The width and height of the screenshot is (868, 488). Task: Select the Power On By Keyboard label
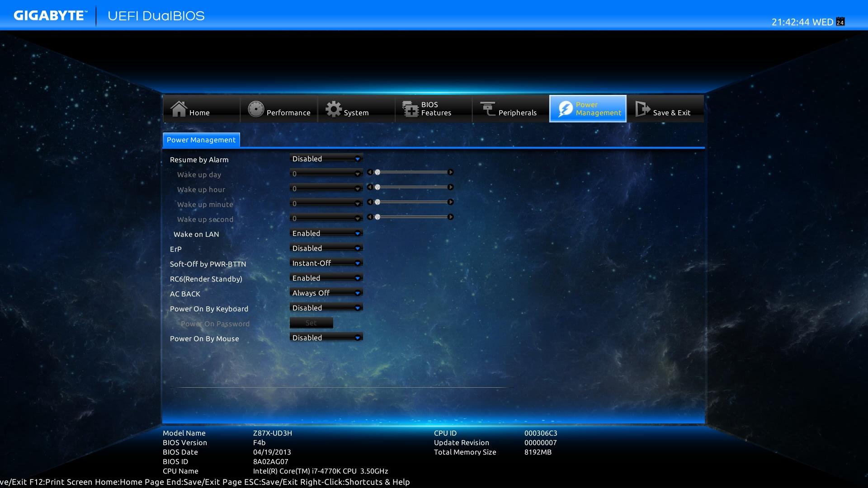pyautogui.click(x=209, y=309)
